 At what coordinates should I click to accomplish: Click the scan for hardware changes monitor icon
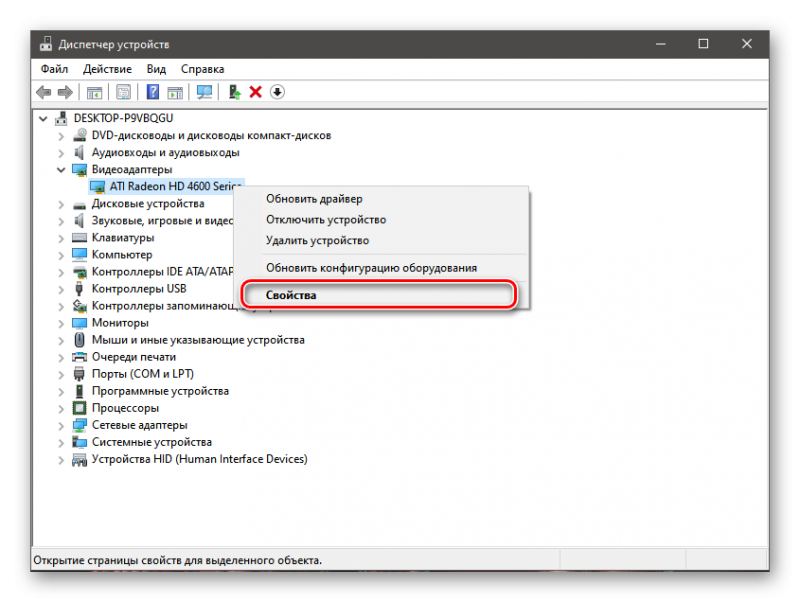205,92
